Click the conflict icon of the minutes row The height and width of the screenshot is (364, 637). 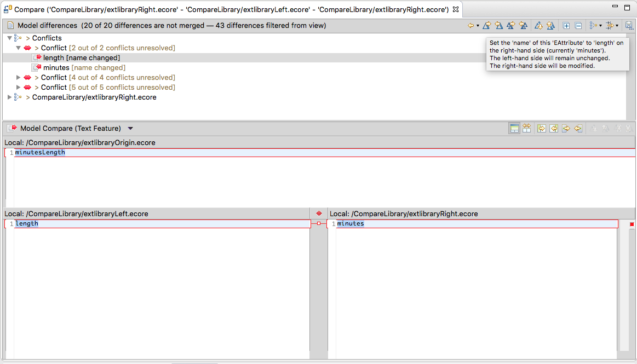(37, 67)
